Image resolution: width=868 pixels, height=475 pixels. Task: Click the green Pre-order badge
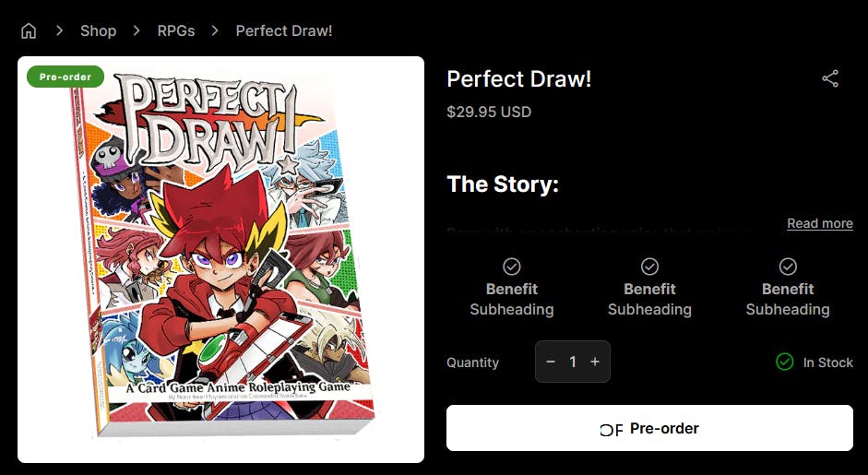(65, 77)
